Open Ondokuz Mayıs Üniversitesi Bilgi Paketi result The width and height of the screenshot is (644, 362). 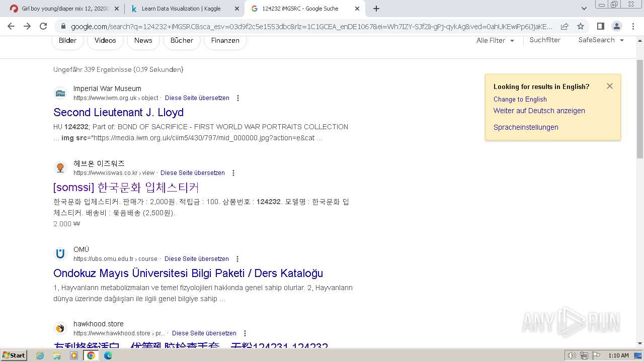point(188,273)
